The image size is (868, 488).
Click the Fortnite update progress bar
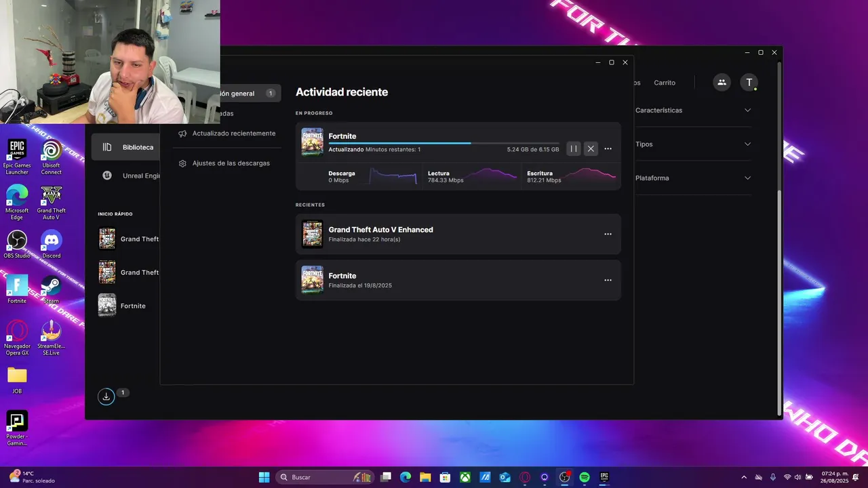(x=443, y=143)
